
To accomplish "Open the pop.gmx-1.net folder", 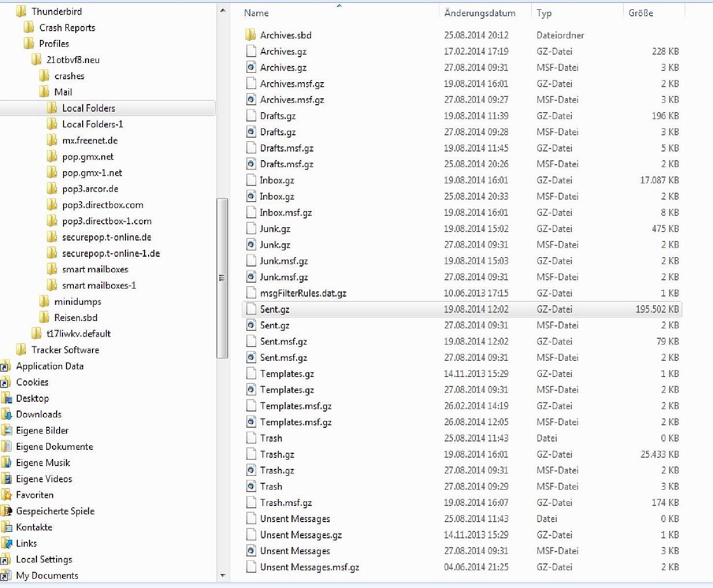I will 92,173.
